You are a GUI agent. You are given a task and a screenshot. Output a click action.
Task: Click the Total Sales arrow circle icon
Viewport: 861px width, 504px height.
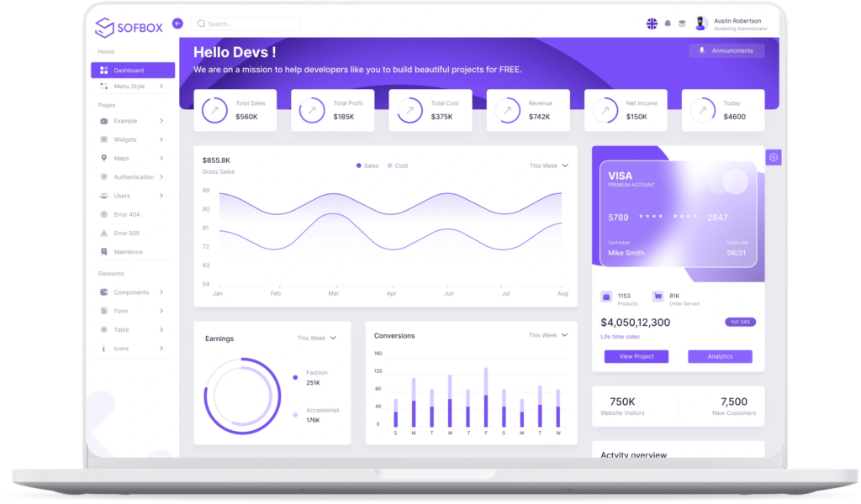coord(214,110)
